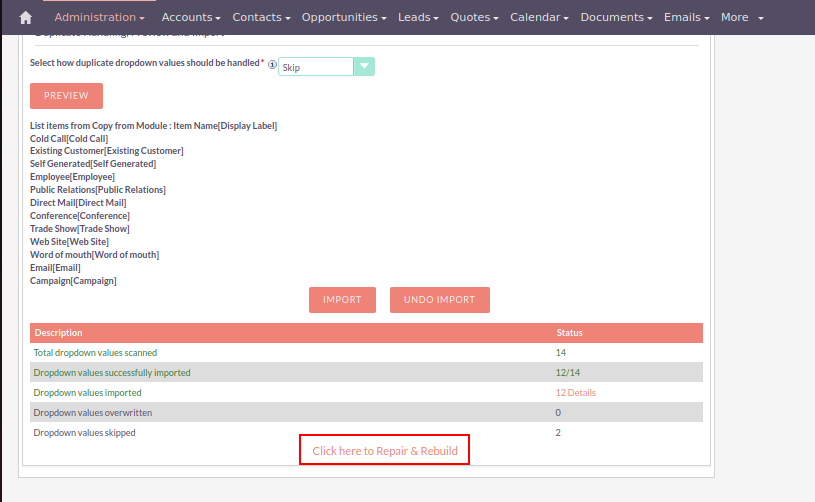
Task: Click the Undo Import button
Action: (x=439, y=300)
